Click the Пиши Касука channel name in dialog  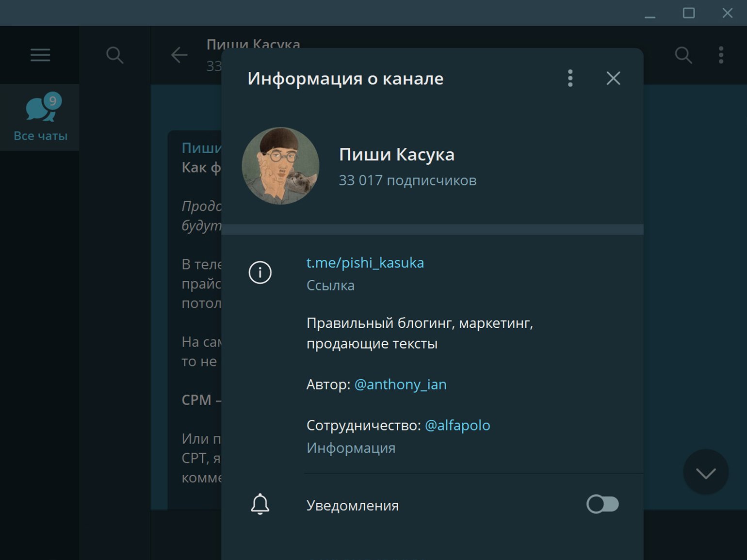coord(397,154)
